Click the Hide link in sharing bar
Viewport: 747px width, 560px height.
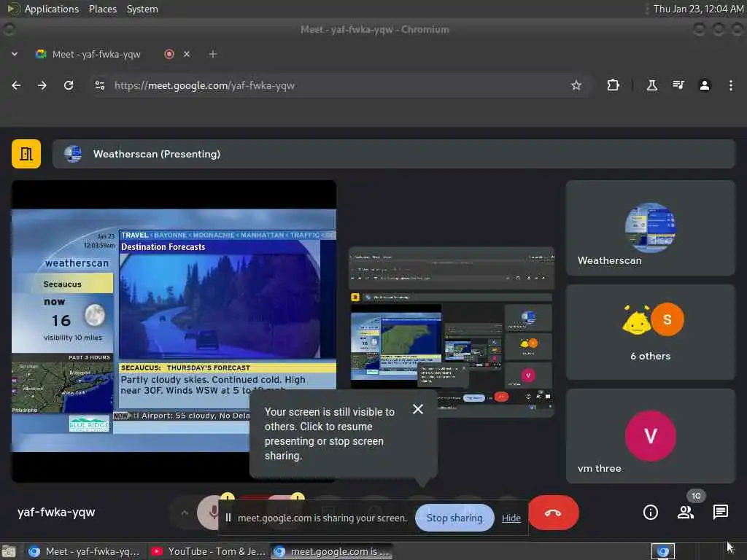pos(511,518)
